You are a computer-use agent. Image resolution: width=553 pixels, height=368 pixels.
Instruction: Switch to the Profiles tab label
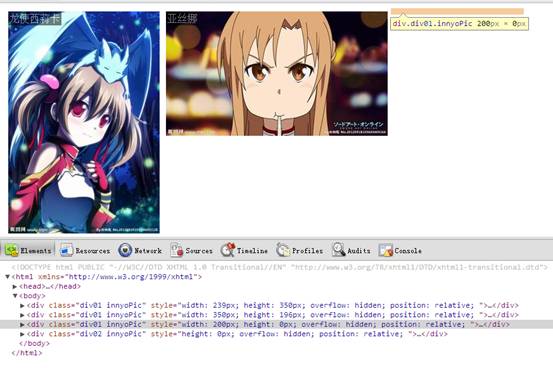point(308,251)
